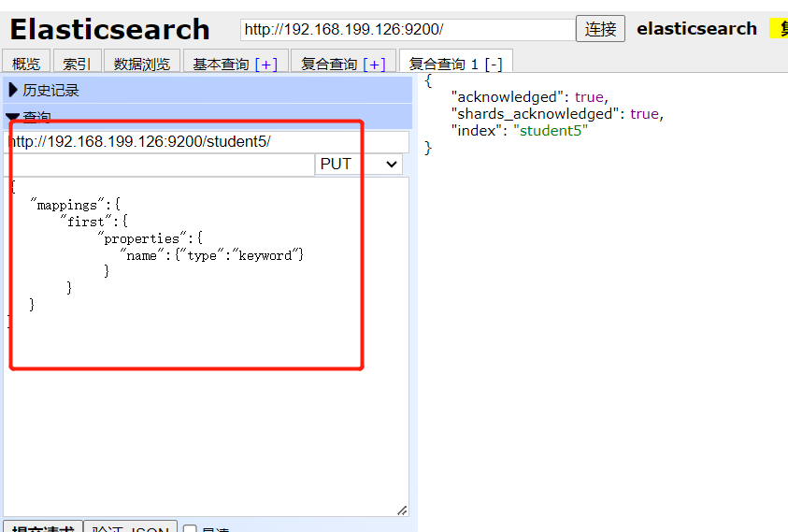Grab the textarea resize handle
This screenshot has width=788, height=532.
click(402, 510)
